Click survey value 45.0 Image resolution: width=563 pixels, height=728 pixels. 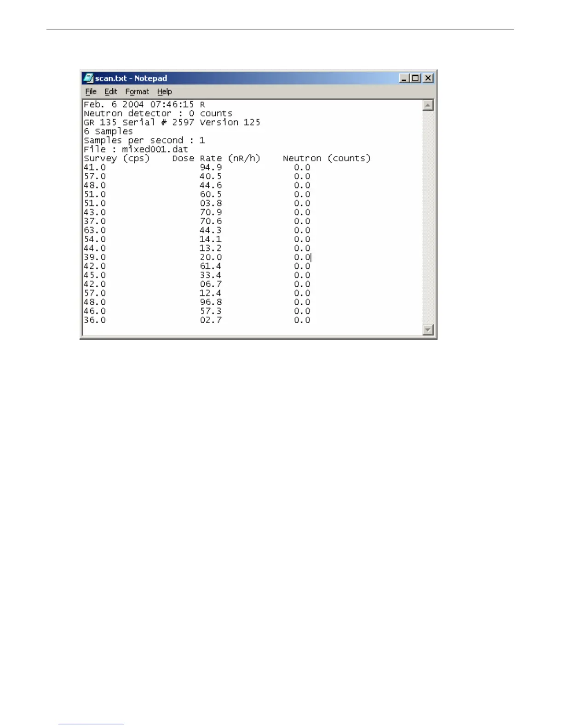[94, 275]
